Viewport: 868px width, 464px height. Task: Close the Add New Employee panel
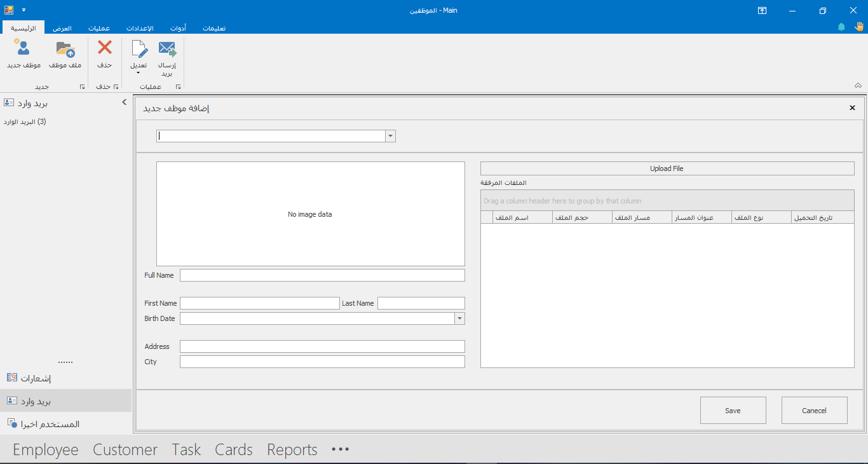(x=852, y=108)
